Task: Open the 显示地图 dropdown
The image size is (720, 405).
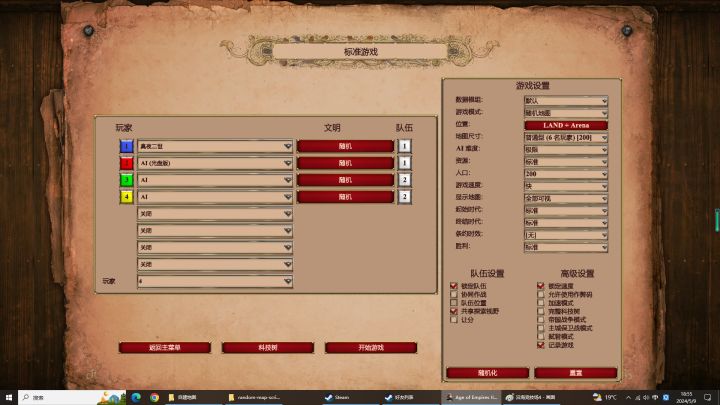Action: point(566,198)
